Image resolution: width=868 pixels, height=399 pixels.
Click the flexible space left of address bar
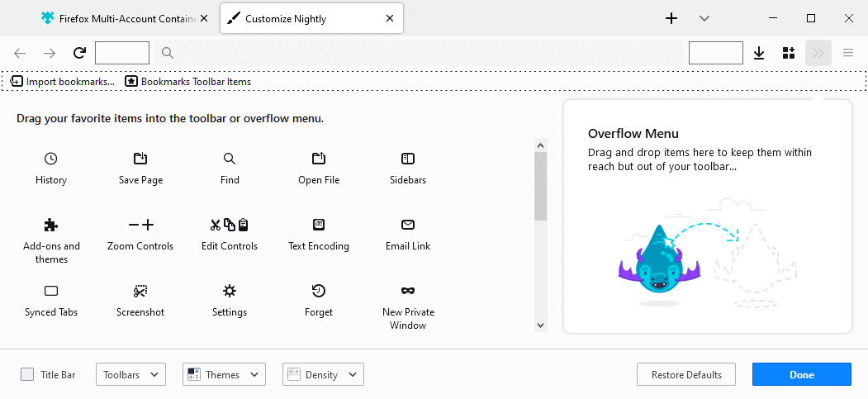click(x=122, y=53)
